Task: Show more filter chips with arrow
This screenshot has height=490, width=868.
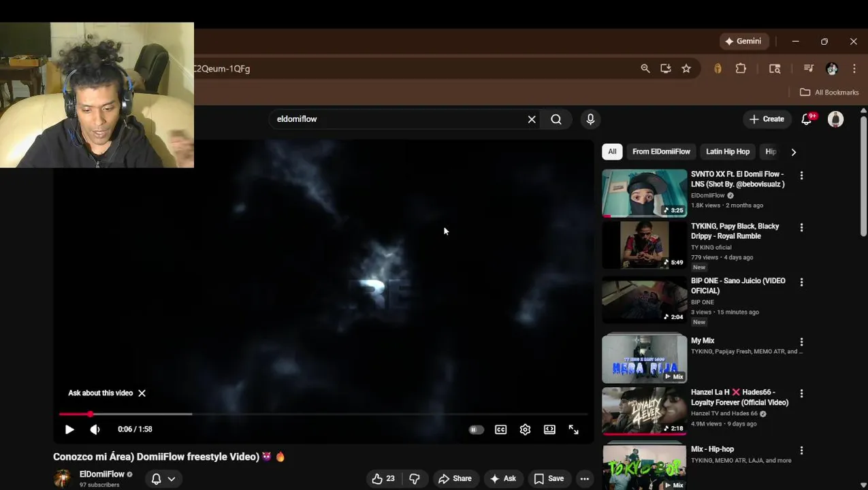Action: click(793, 152)
